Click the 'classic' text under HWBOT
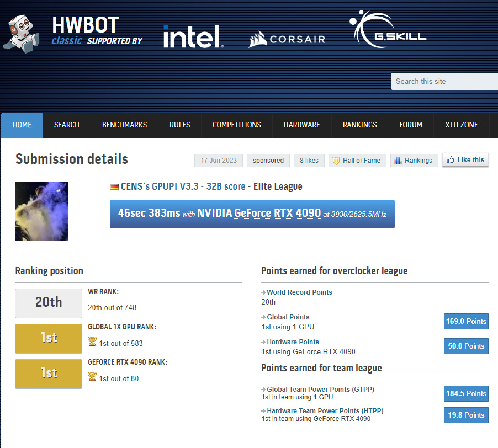498x448 pixels. click(67, 41)
